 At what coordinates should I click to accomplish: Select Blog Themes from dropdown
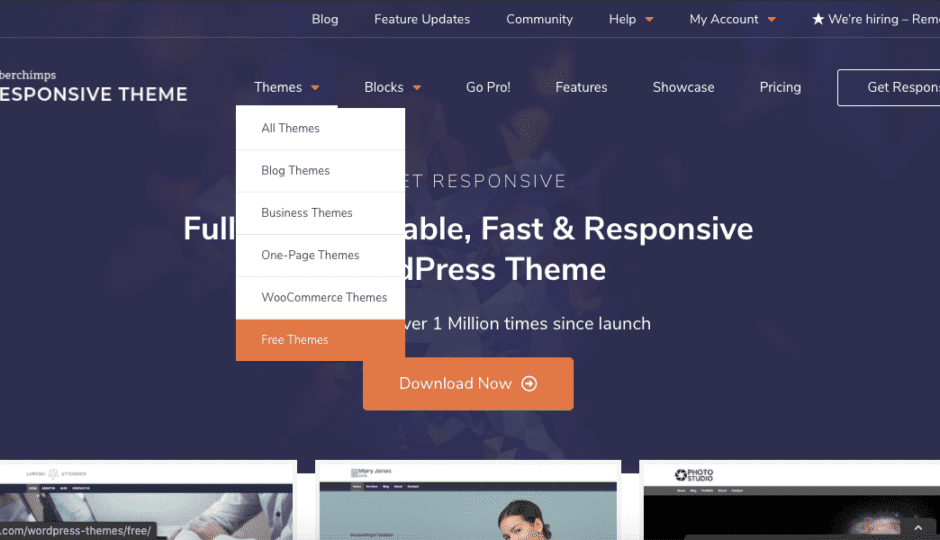320,171
